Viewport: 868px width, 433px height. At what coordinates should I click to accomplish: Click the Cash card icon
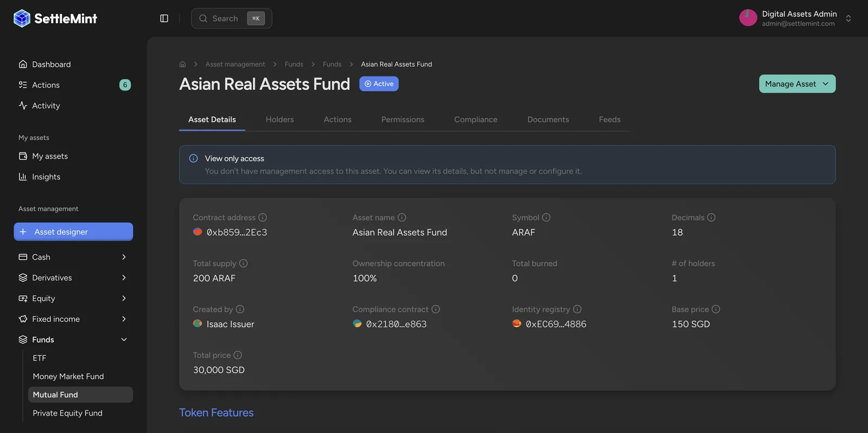[x=23, y=257]
